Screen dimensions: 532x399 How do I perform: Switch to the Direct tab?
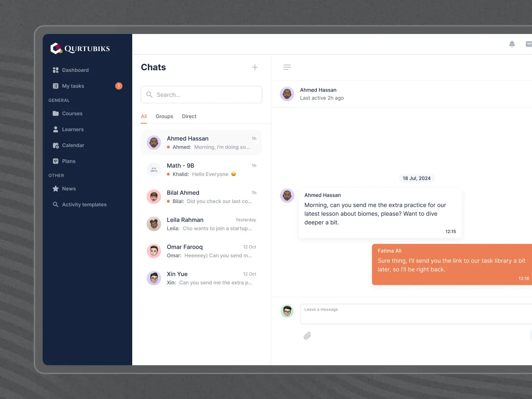tap(189, 116)
